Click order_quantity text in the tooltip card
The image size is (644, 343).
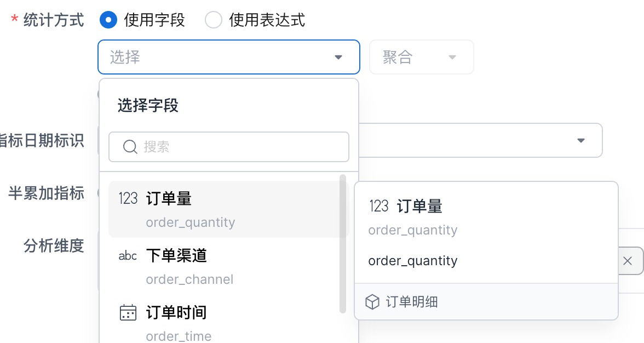413,261
